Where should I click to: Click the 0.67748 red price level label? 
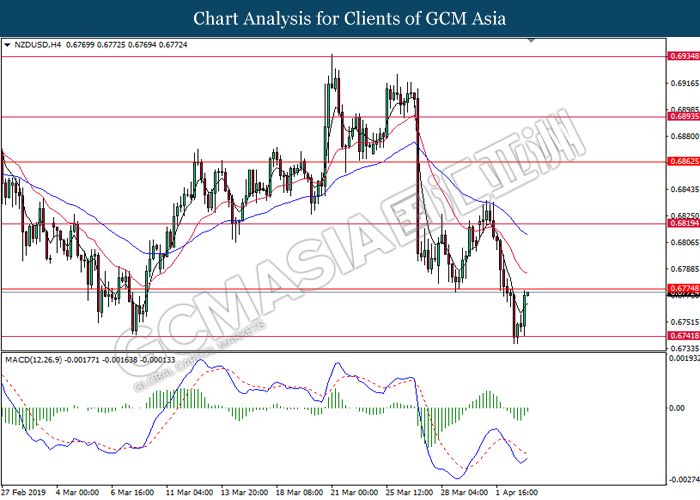coord(683,288)
